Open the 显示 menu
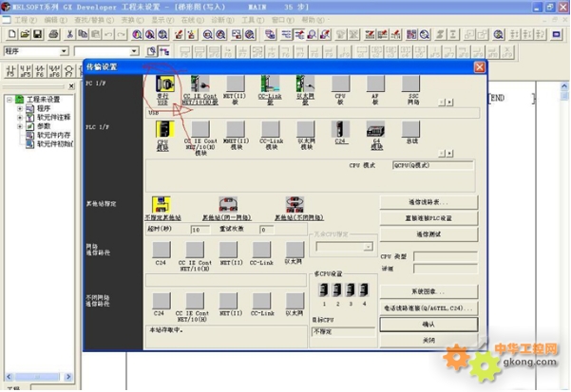 162,20
